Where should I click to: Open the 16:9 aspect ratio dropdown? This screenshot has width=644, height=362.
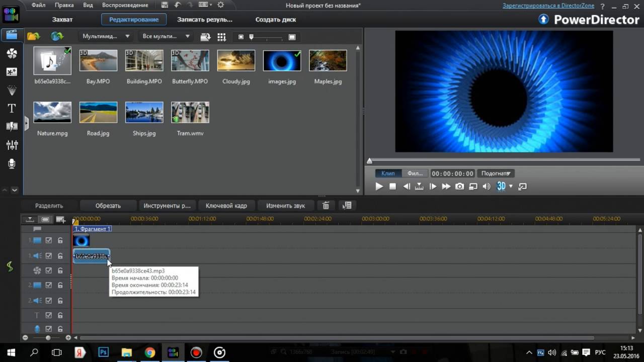205,5
